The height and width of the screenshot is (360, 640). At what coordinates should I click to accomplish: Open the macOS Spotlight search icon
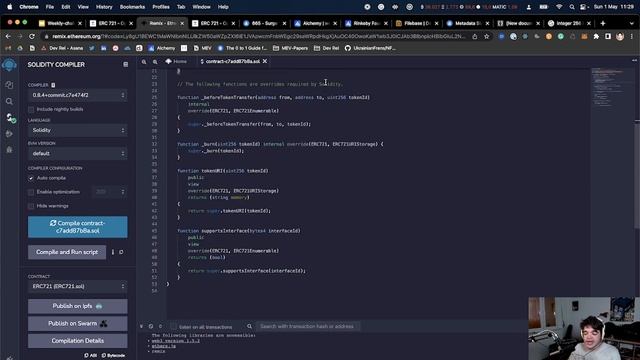(572, 7)
